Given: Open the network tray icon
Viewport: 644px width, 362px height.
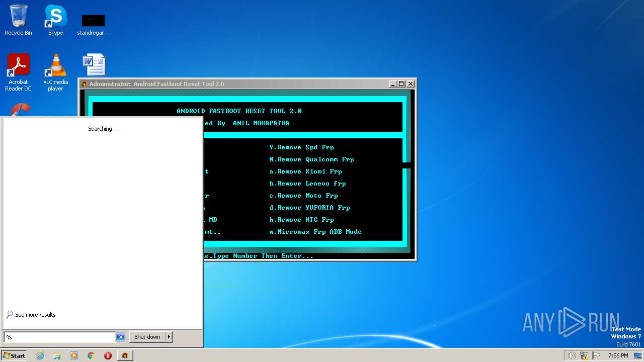Looking at the screenshot, I should (x=584, y=355).
